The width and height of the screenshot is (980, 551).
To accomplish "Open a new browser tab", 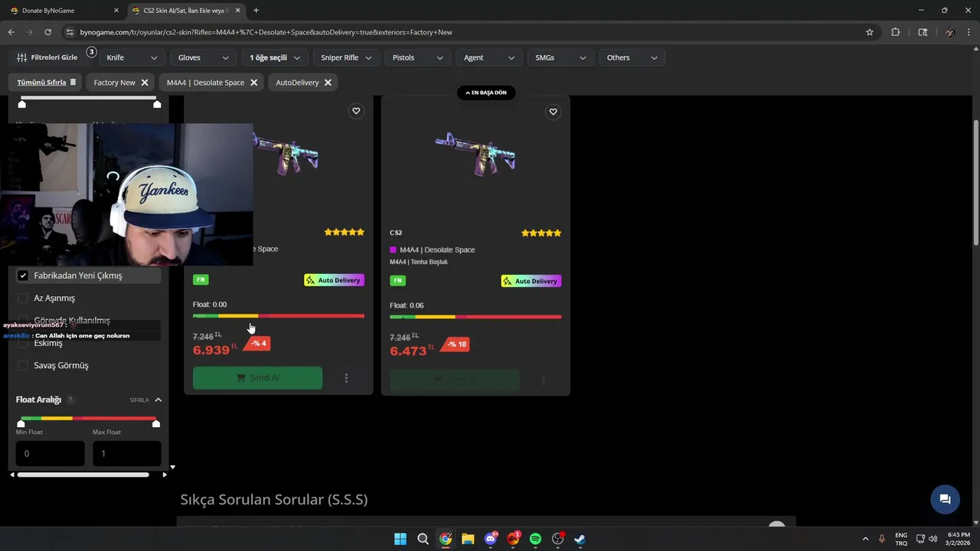I will coord(256,11).
